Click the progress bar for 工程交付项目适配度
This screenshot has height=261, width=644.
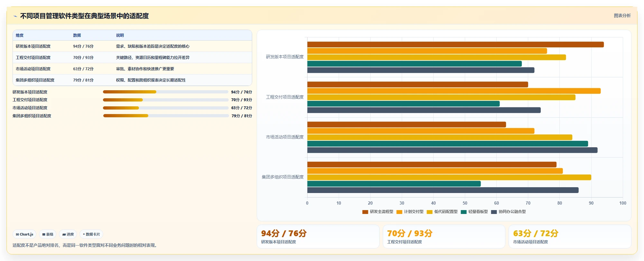point(166,100)
